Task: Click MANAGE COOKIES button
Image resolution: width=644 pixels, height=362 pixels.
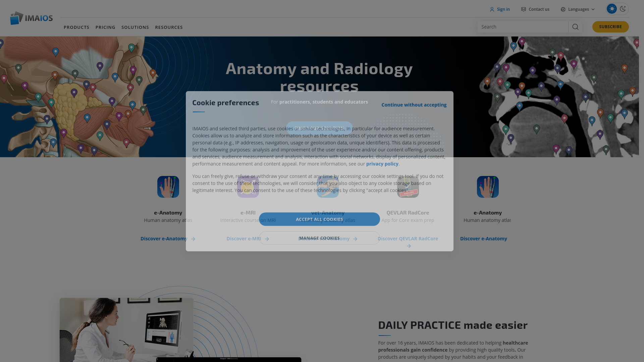Action: pos(319,238)
